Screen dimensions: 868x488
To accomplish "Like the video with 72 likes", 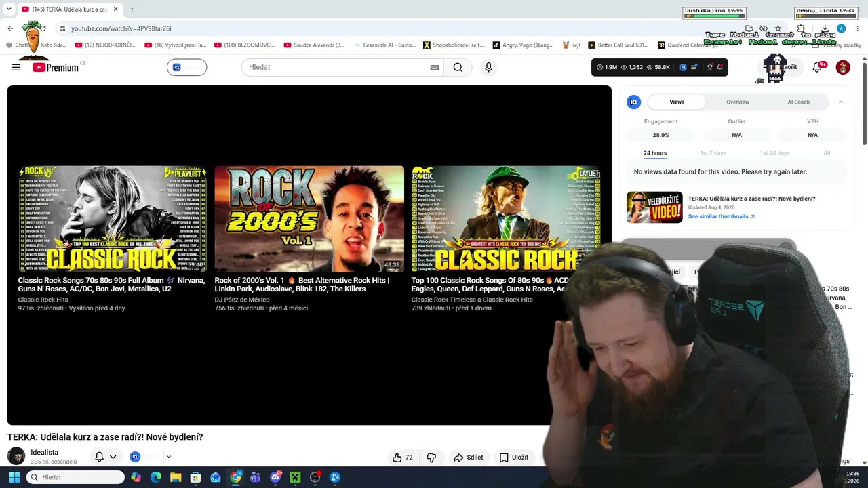I will (x=403, y=457).
